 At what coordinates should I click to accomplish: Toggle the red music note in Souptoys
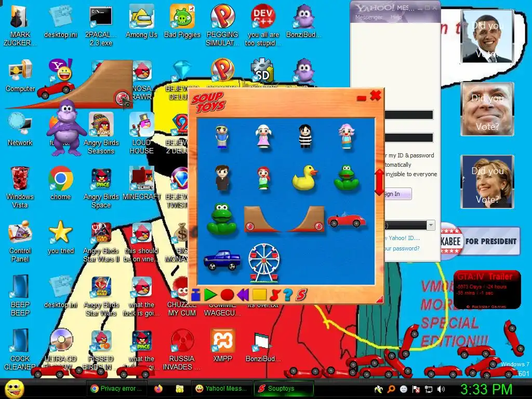[274, 295]
